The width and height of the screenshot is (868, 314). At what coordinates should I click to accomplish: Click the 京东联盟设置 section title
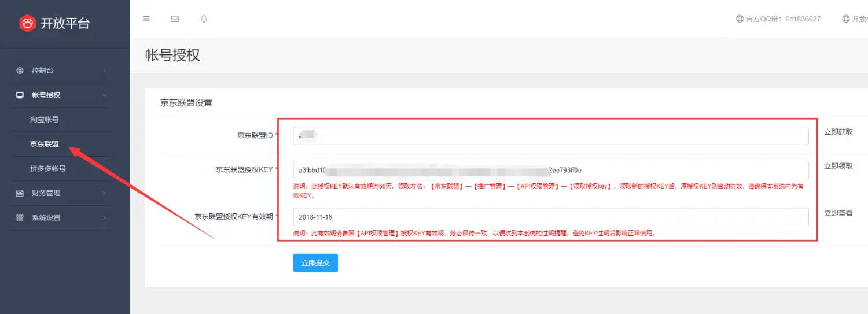point(186,103)
